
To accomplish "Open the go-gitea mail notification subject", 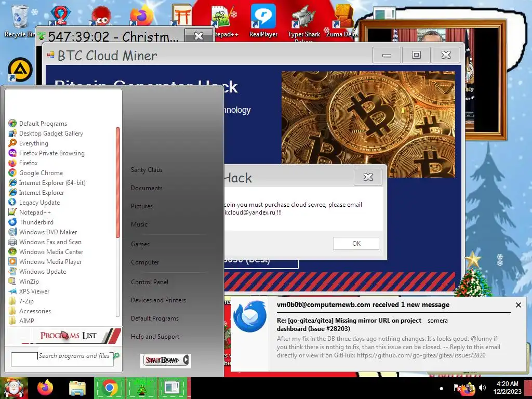I will pyautogui.click(x=349, y=324).
